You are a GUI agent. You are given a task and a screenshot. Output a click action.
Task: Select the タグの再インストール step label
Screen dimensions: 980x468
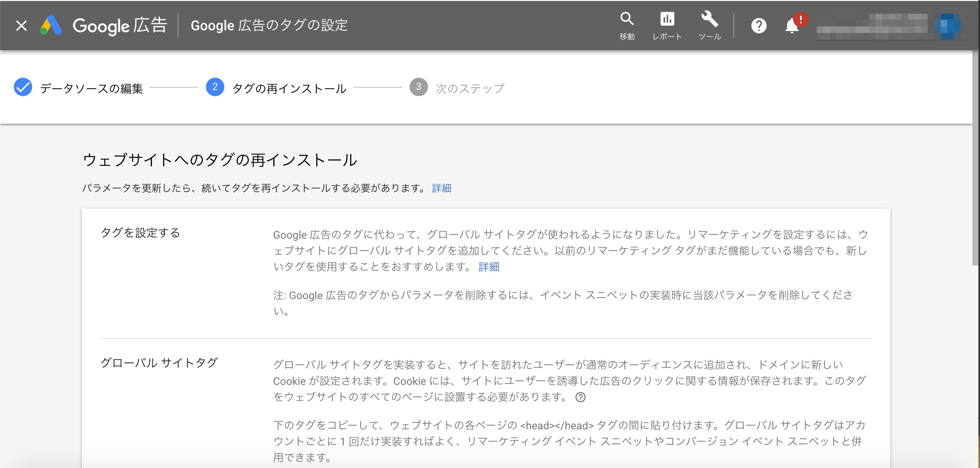(x=289, y=88)
